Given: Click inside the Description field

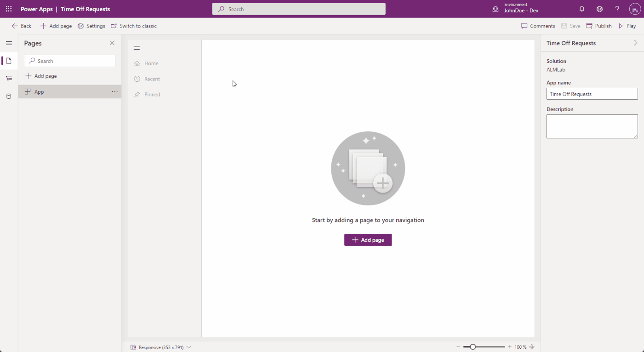Looking at the screenshot, I should (592, 126).
